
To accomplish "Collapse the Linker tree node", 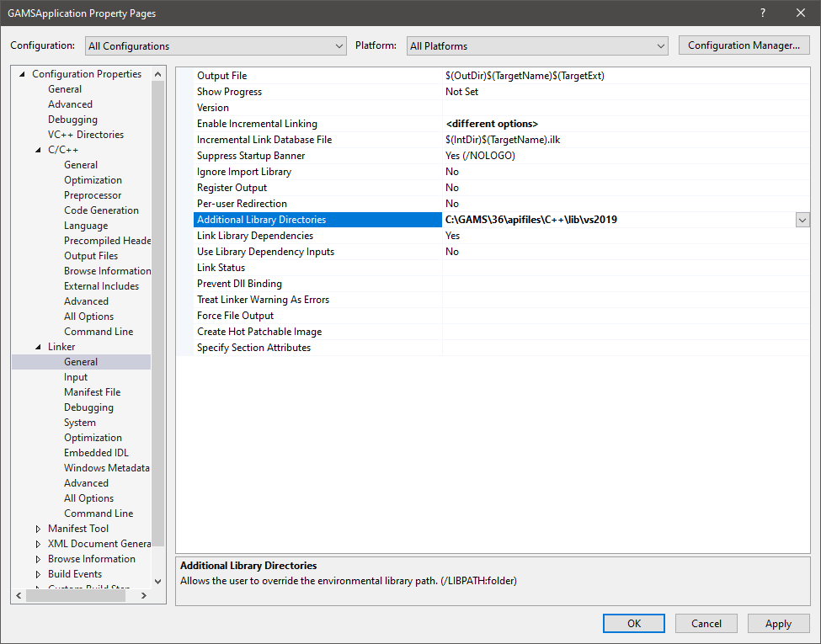I will (39, 347).
